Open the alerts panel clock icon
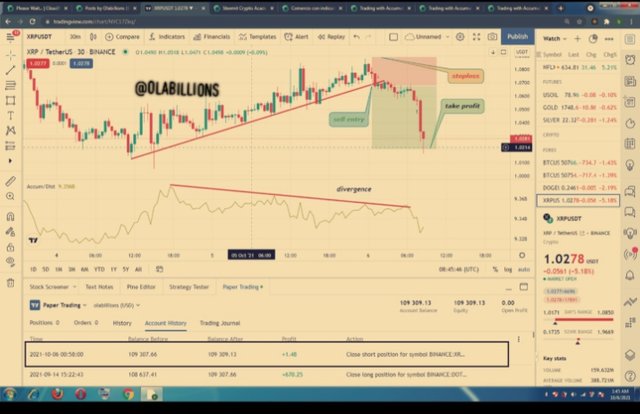This screenshot has height=414, width=640. [630, 60]
